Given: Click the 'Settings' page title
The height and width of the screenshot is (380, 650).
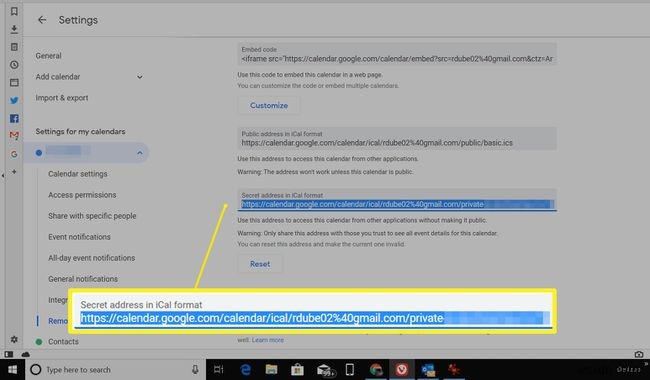Looking at the screenshot, I should [78, 20].
